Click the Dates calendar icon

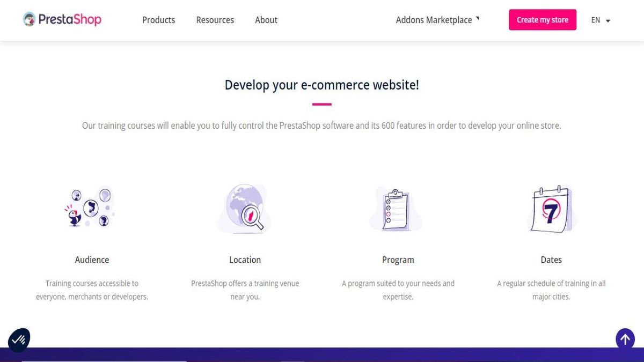point(551,208)
